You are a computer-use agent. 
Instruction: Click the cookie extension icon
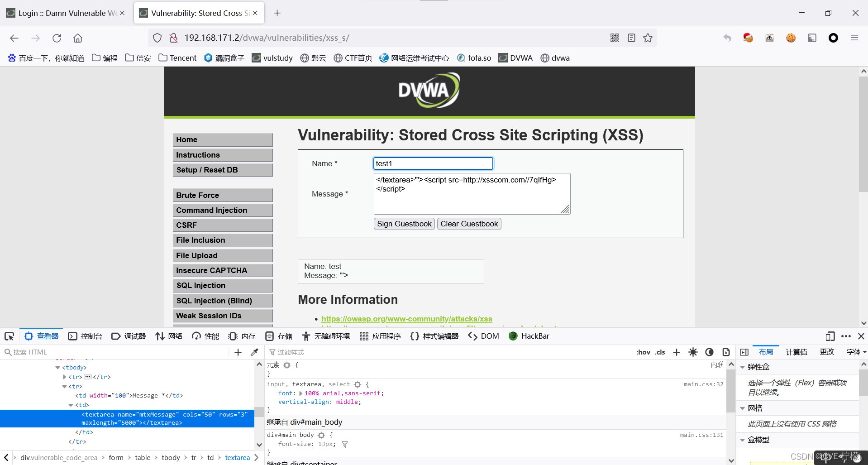(x=791, y=38)
